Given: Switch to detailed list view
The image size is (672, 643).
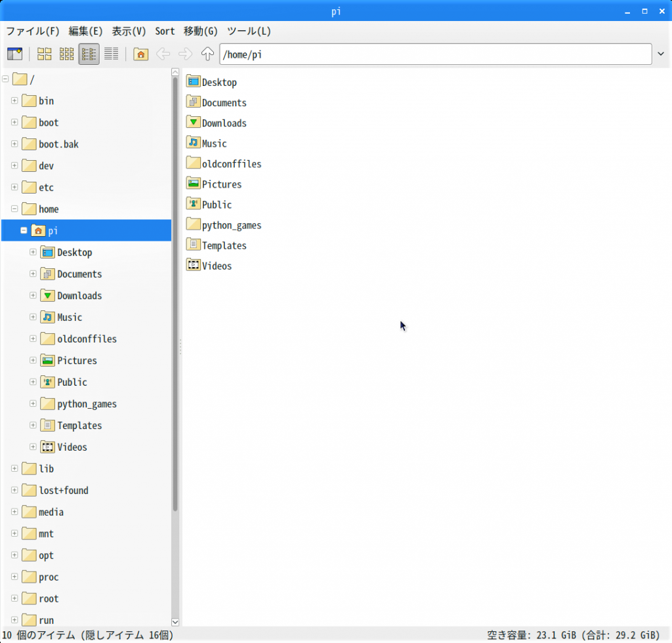Looking at the screenshot, I should [111, 54].
